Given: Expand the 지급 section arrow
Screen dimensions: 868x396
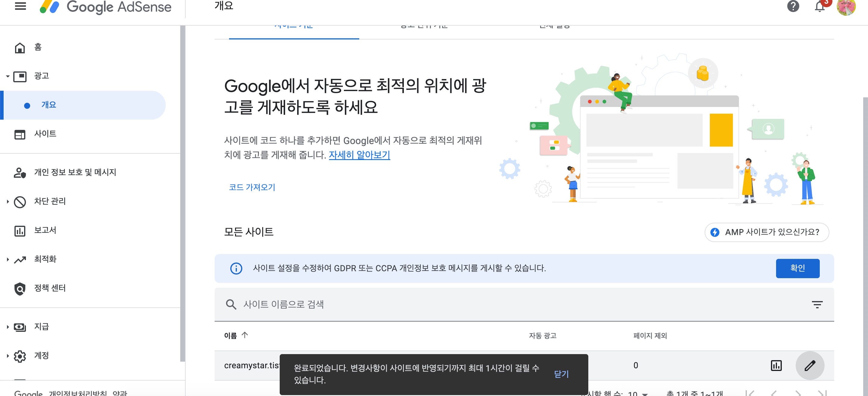Looking at the screenshot, I should [x=8, y=327].
